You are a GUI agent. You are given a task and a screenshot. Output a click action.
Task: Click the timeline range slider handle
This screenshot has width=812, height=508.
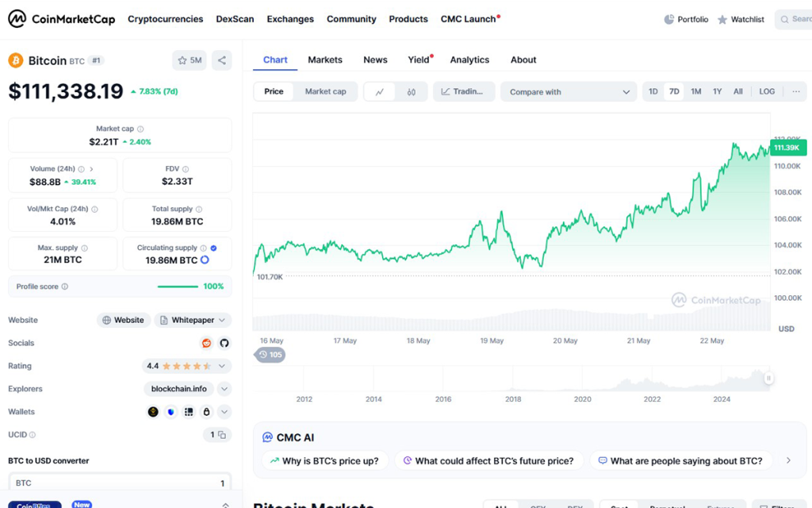point(768,379)
